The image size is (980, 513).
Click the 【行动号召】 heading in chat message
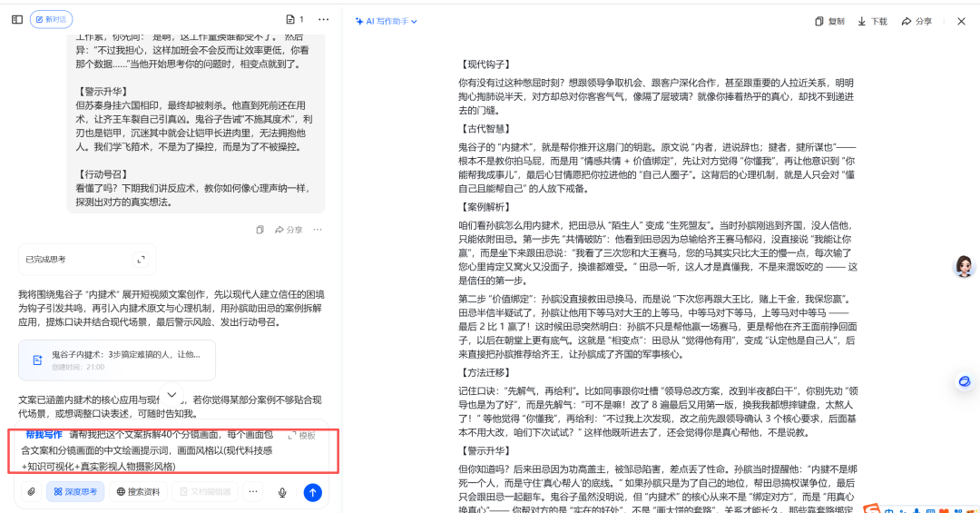103,174
